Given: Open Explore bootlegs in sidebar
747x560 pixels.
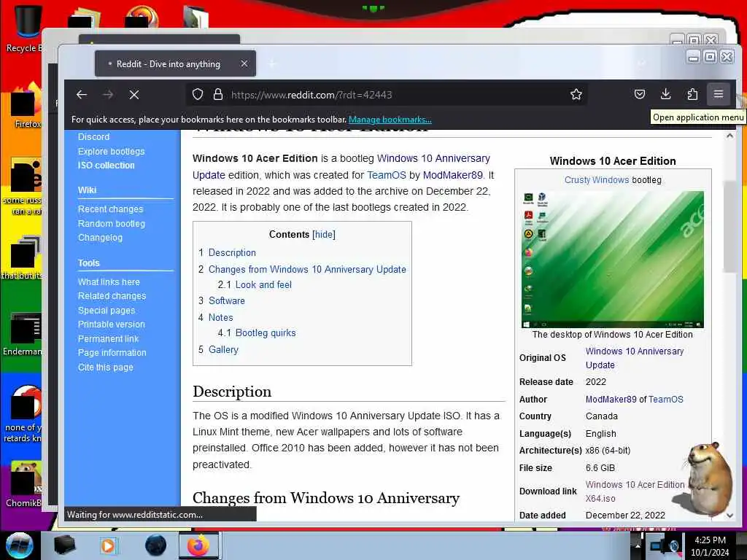Looking at the screenshot, I should (x=111, y=151).
